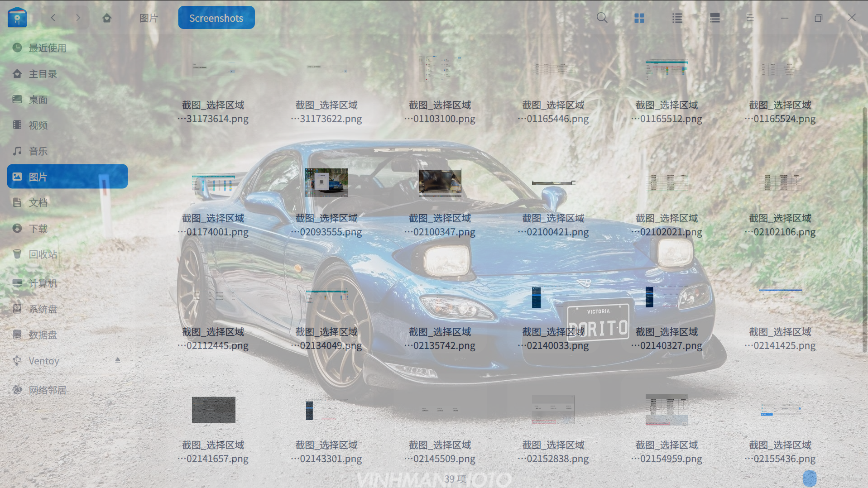Open 最近使用 (Recent) in the sidebar
This screenshot has height=488, width=868.
(x=67, y=48)
